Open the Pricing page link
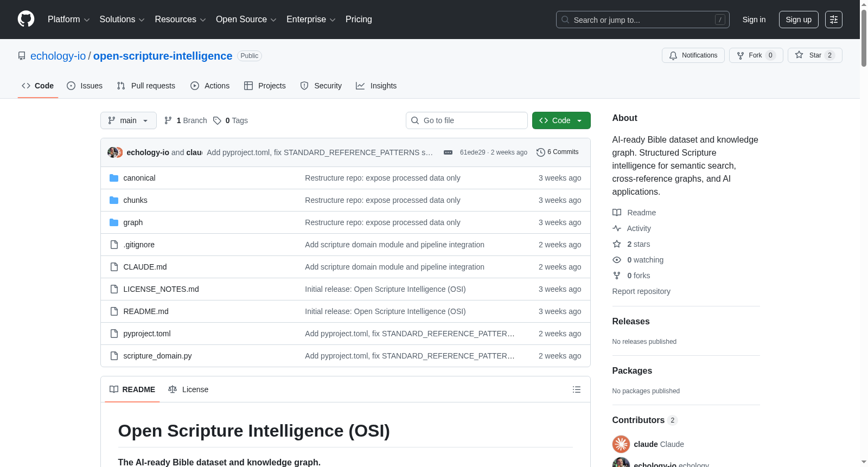868x467 pixels. 359,20
